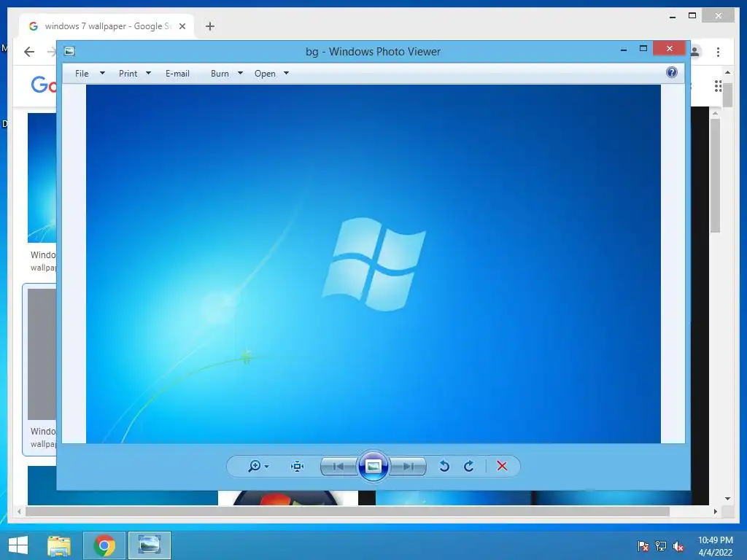Screen dimensions: 747x560
Task: Open a new Chrome tab
Action: (210, 26)
